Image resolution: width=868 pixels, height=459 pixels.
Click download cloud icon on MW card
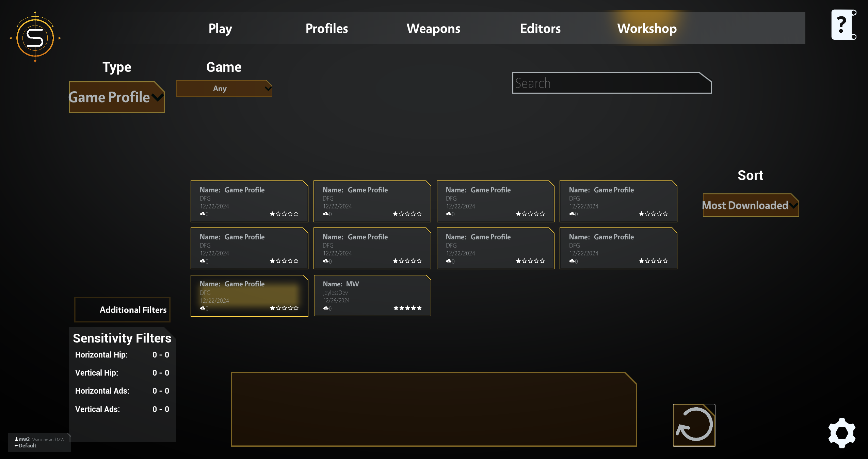pyautogui.click(x=325, y=308)
